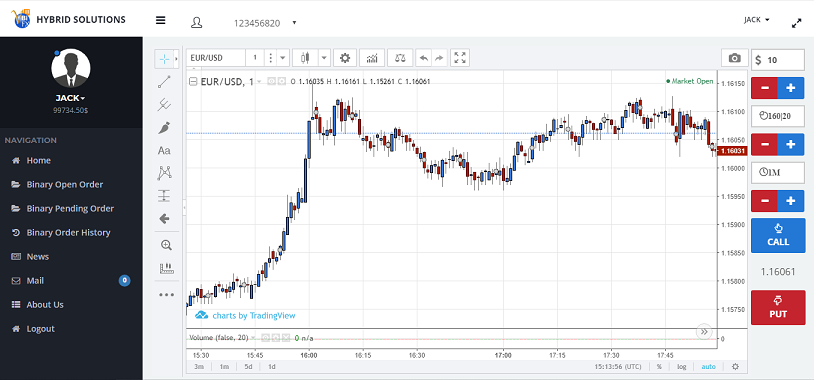Image resolution: width=816 pixels, height=380 pixels.
Task: Take a chart snapshot with camera icon
Action: (735, 58)
